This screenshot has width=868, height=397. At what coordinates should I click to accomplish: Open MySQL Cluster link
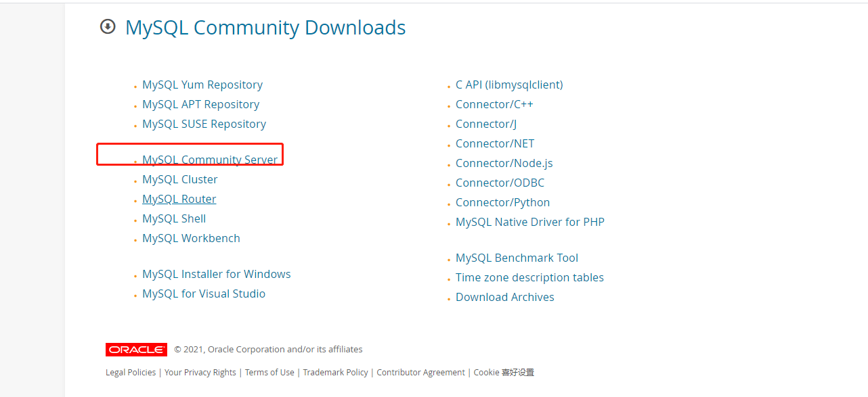(x=180, y=179)
